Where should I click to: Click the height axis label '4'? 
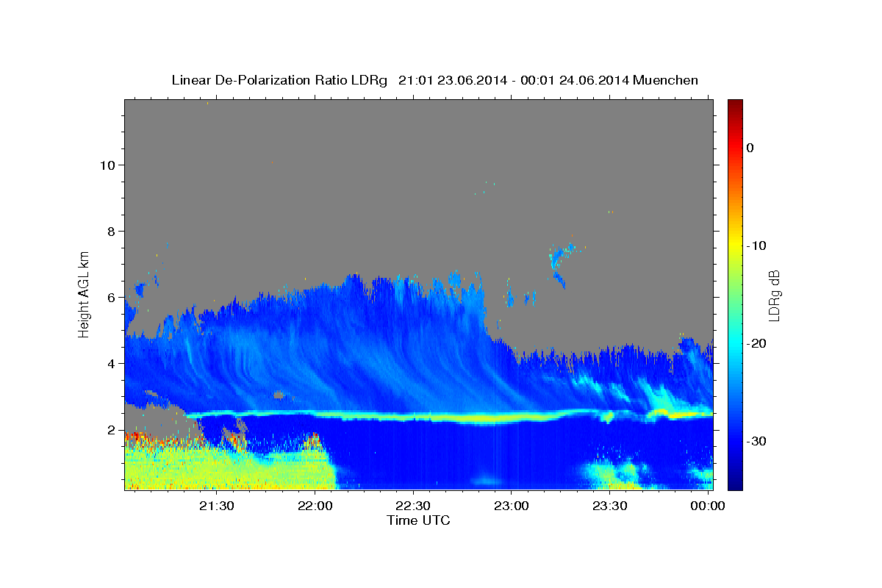point(110,363)
